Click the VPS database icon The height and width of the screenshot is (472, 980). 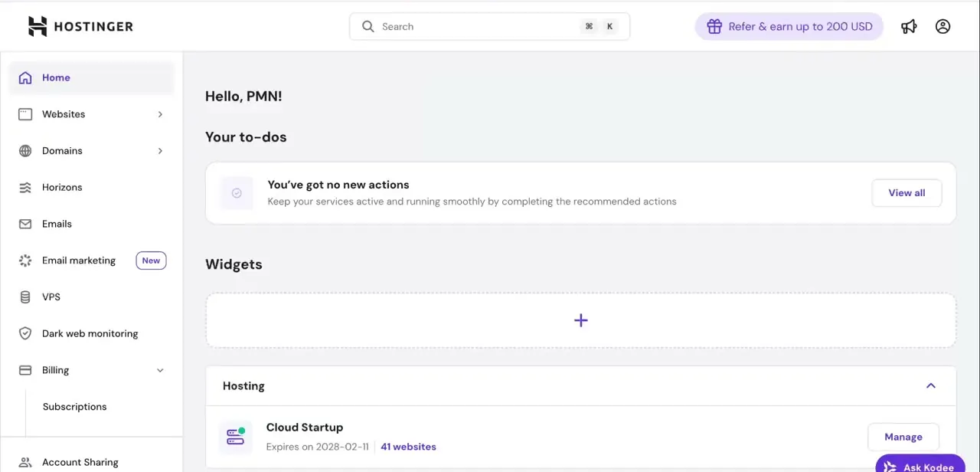tap(25, 297)
